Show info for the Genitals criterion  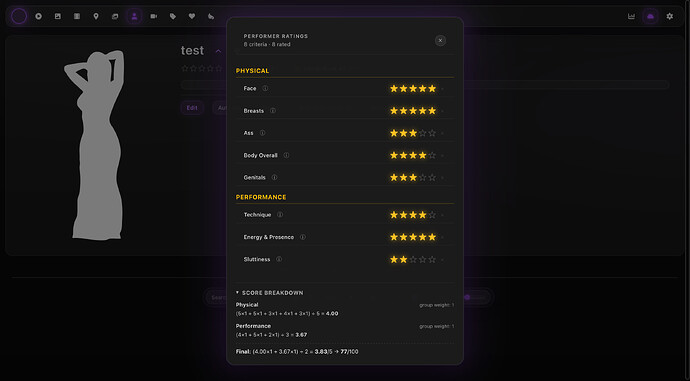(274, 178)
